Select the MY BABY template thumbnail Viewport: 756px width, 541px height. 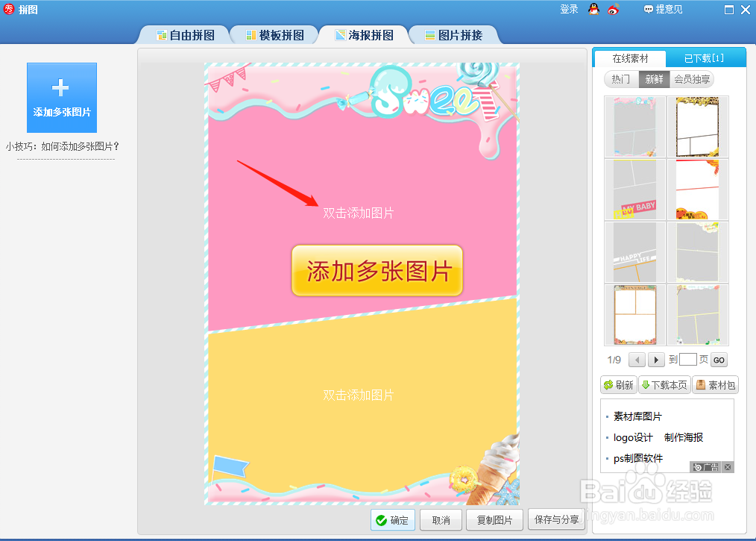pyautogui.click(x=634, y=189)
